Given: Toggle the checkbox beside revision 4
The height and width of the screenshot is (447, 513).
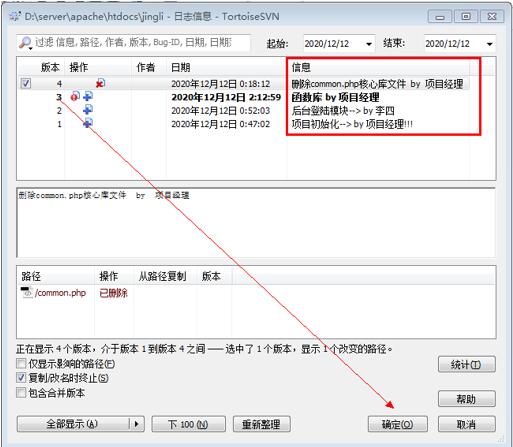Looking at the screenshot, I should coord(25,83).
